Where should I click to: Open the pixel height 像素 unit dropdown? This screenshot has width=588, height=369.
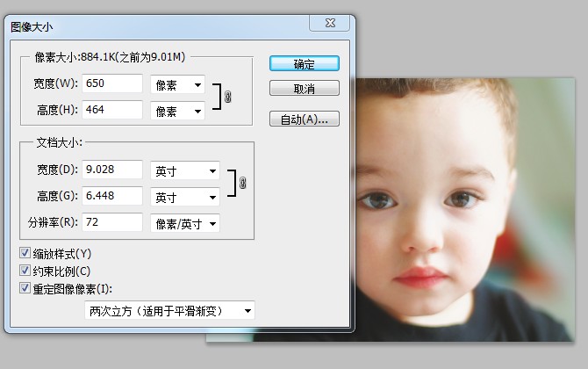click(178, 111)
